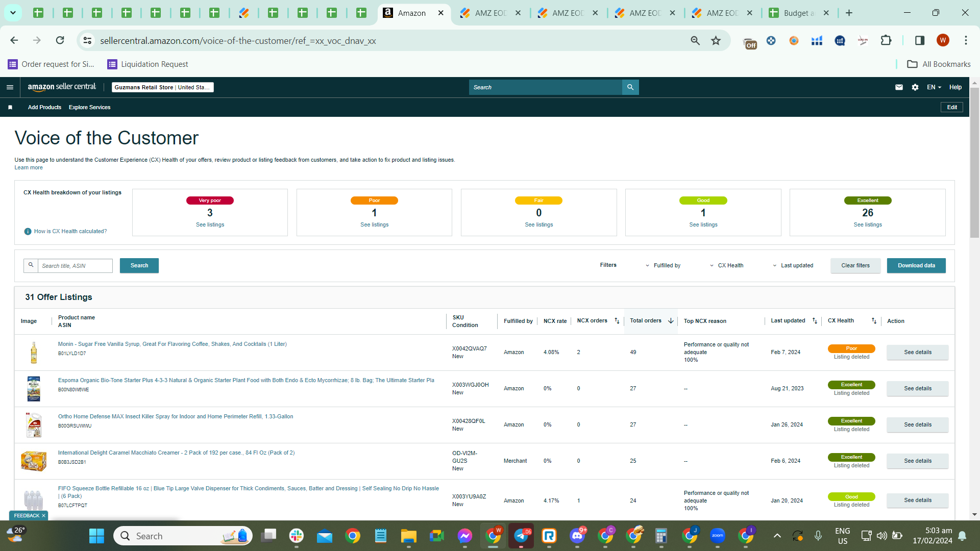The width and height of the screenshot is (980, 551).
Task: See listings under Poor
Action: coord(374,224)
